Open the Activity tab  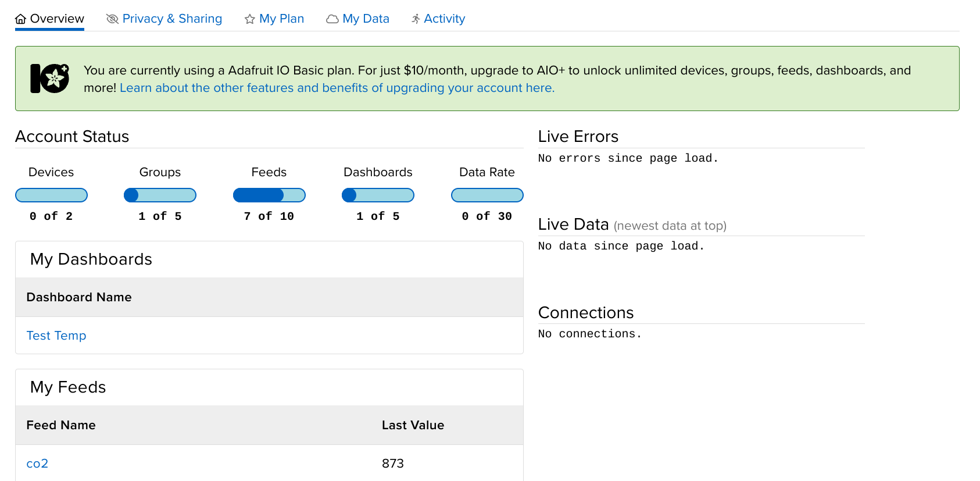(444, 19)
